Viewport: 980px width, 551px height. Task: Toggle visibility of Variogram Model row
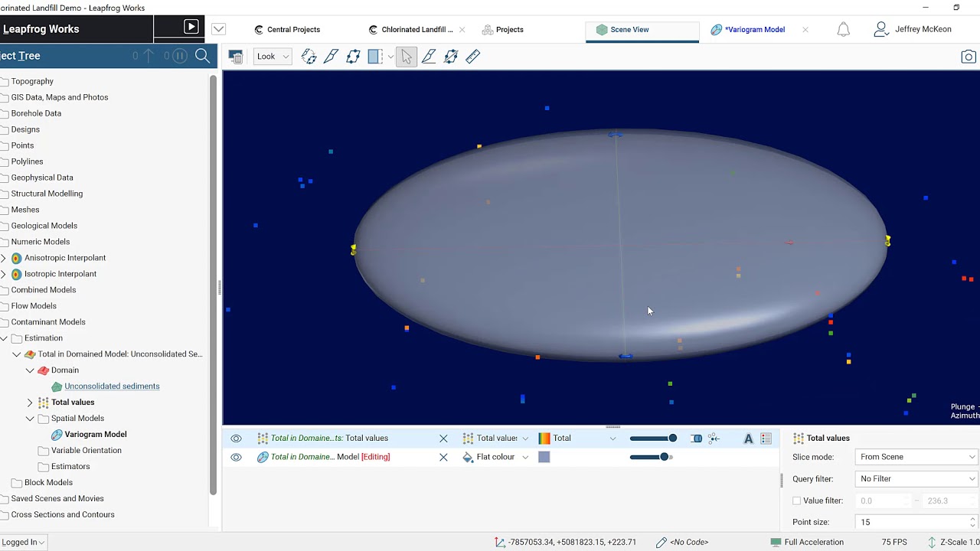[236, 457]
